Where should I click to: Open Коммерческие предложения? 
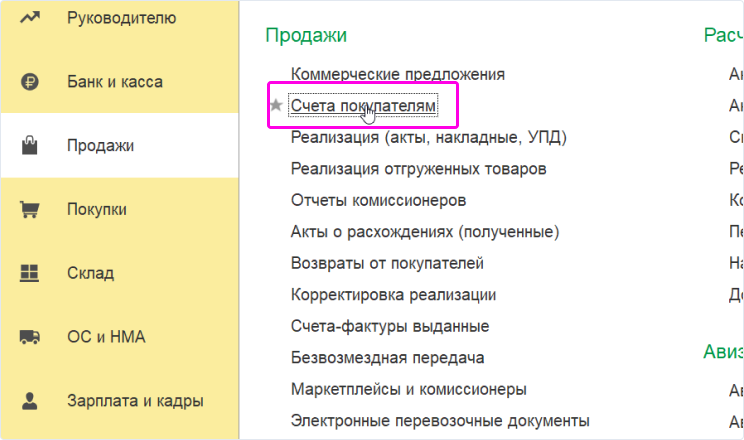coord(398,74)
